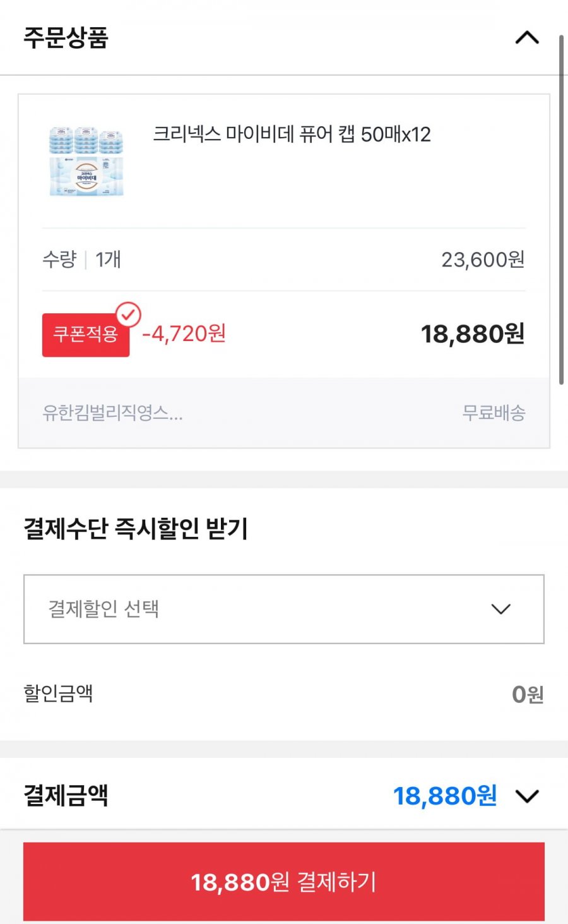Tap the 무료배송 shipping label
The image size is (568, 924).
click(494, 413)
